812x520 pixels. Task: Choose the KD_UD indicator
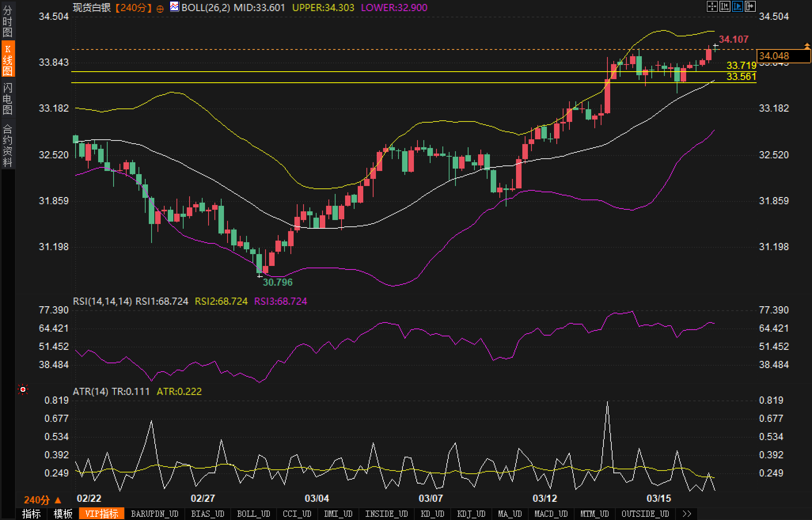[x=433, y=514]
